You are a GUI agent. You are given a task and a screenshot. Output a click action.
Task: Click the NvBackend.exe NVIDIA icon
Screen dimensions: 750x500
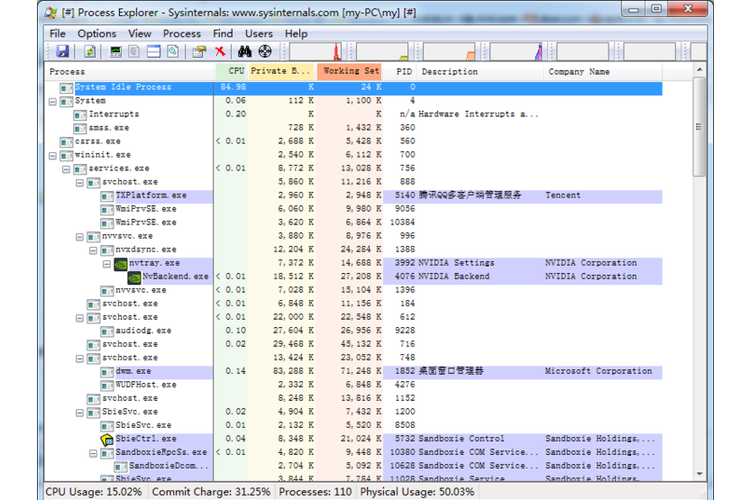[x=134, y=277]
